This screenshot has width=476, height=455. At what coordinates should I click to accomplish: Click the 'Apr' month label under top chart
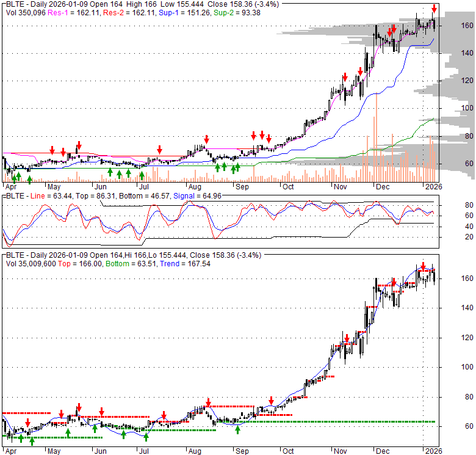click(x=11, y=187)
